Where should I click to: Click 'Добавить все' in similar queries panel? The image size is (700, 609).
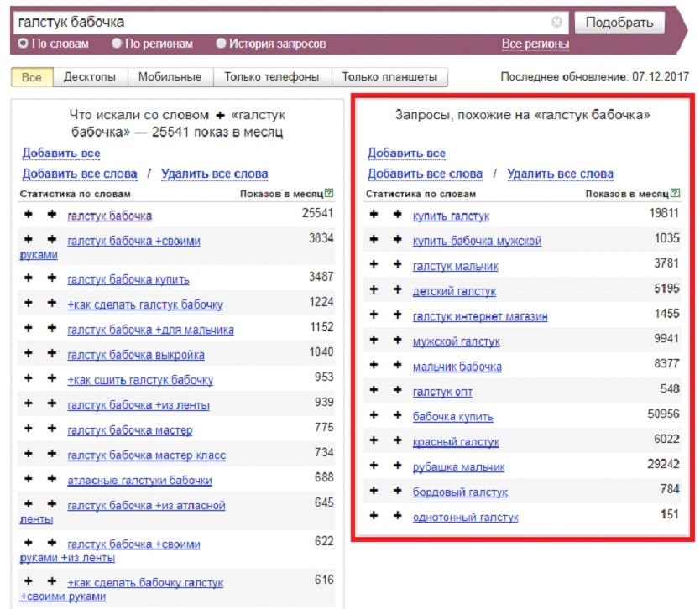pyautogui.click(x=407, y=153)
